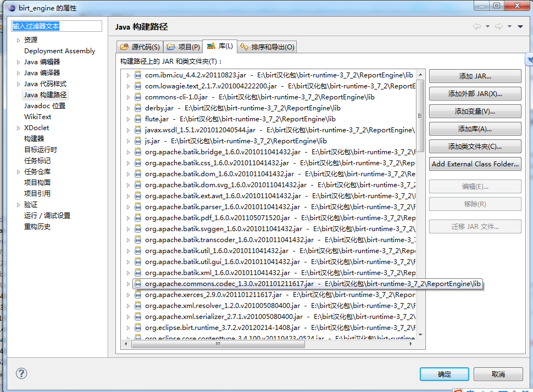This screenshot has height=392, width=533.
Task: Click the back navigation arrow icon
Action: point(477,26)
